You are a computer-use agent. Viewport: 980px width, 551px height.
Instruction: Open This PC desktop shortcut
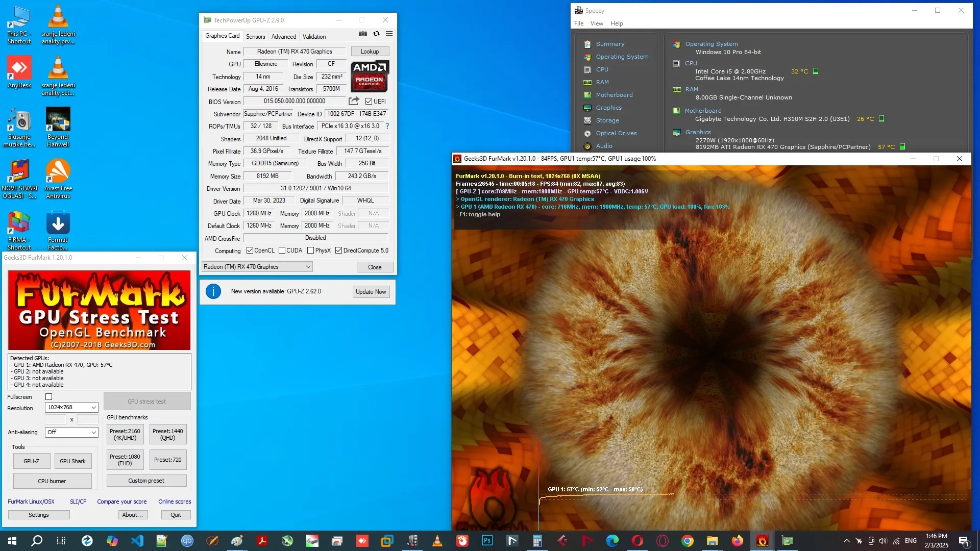[19, 24]
